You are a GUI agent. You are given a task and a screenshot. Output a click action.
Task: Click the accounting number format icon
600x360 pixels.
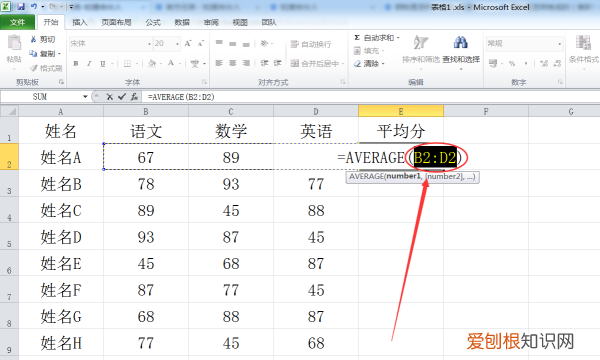pos(493,63)
